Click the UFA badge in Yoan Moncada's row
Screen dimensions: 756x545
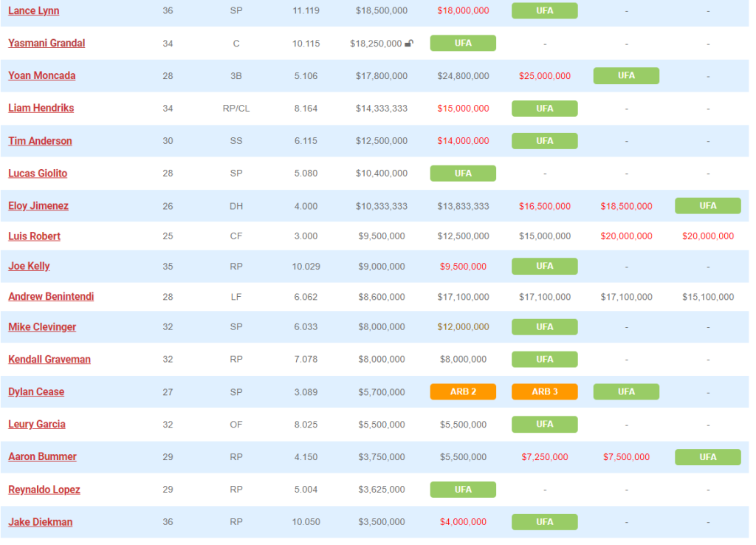(x=626, y=76)
